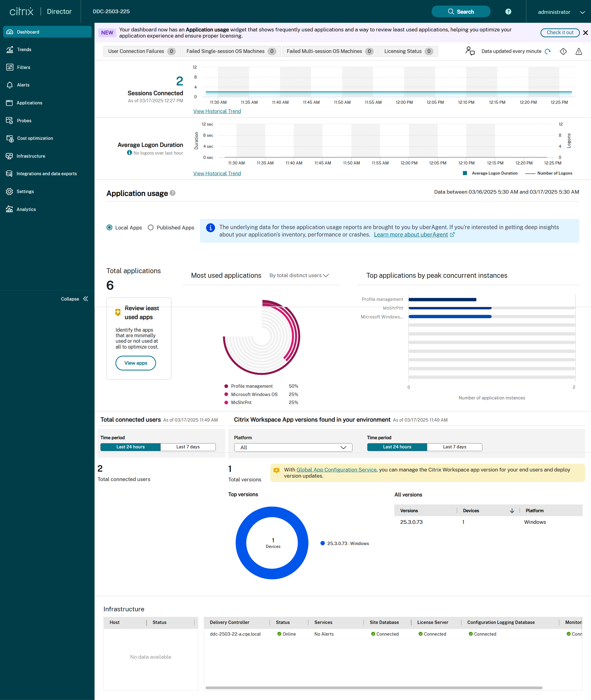Select the User Connection Failures tab
Viewport: 591px width, 700px height.
(x=141, y=51)
